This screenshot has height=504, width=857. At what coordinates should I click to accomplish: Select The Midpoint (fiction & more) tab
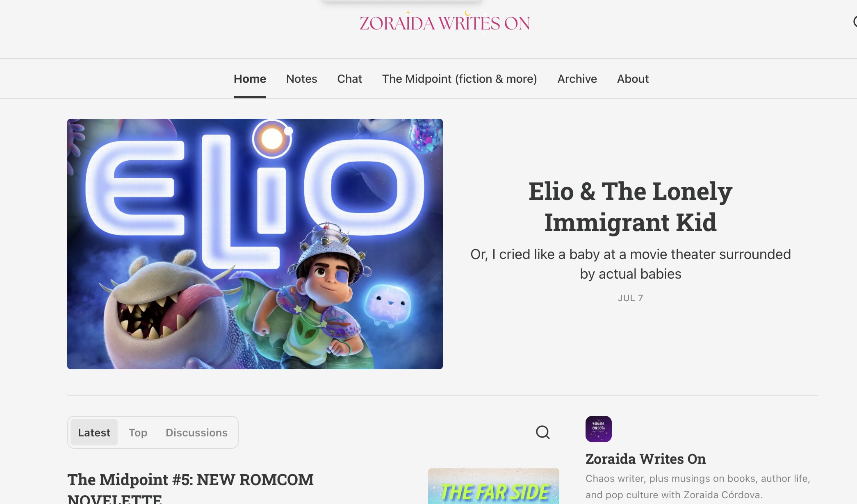(459, 79)
